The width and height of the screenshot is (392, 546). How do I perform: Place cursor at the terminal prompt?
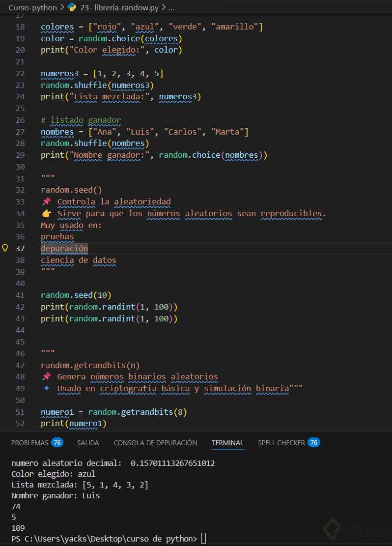click(204, 539)
